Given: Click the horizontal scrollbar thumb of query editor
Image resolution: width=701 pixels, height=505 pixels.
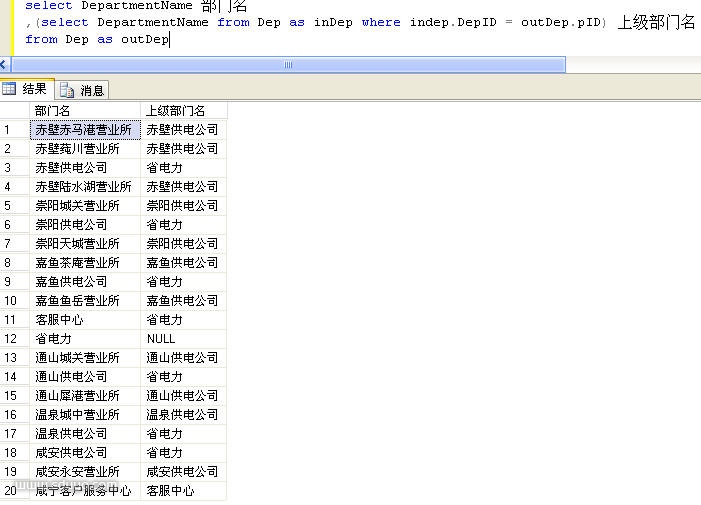Looking at the screenshot, I should [x=288, y=65].
